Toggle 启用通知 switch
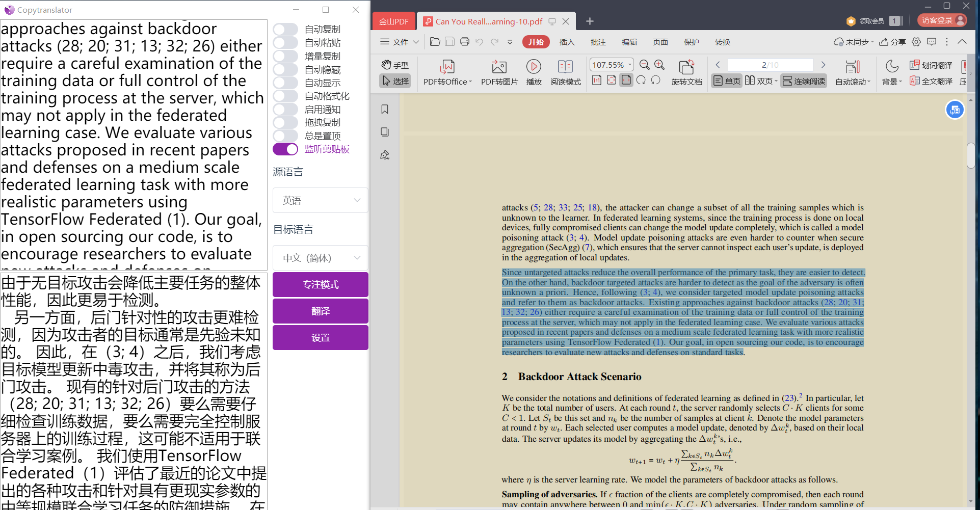The height and width of the screenshot is (510, 980). [285, 109]
